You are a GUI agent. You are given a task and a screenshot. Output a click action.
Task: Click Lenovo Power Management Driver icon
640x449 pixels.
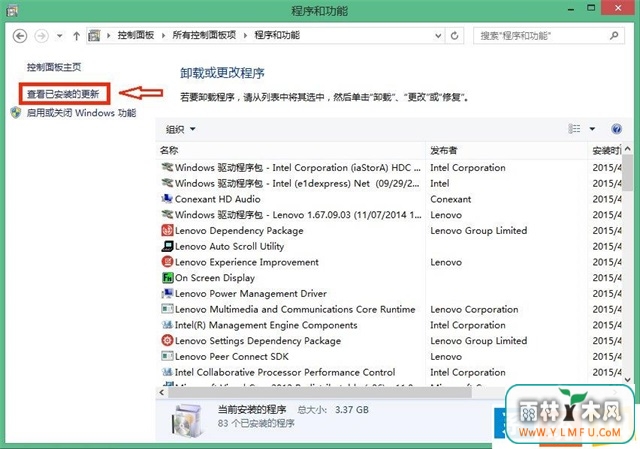(167, 293)
